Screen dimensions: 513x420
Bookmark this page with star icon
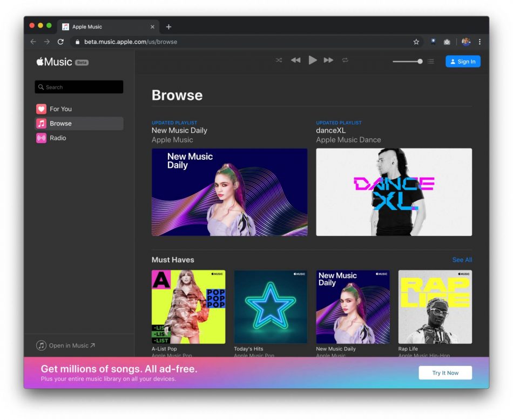click(x=416, y=42)
